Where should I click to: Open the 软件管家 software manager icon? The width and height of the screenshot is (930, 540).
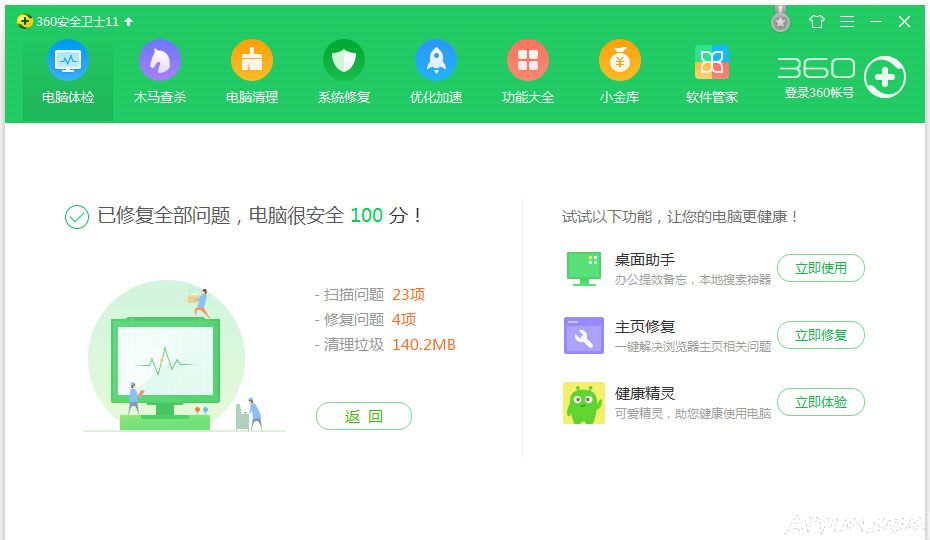point(712,62)
